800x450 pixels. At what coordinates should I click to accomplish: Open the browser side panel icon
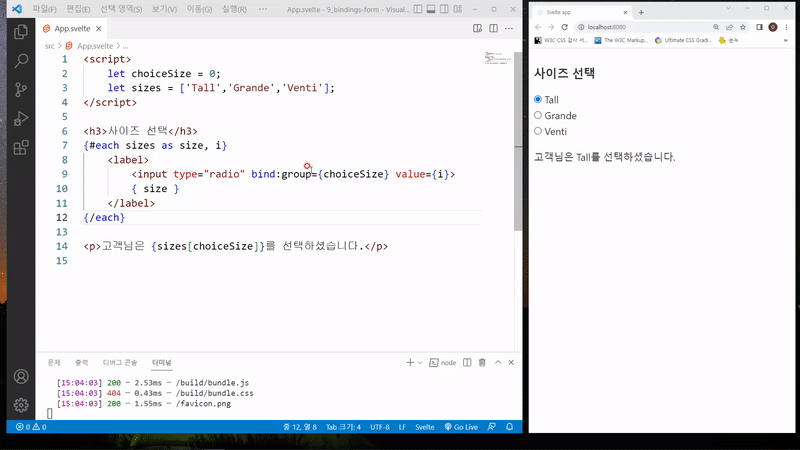(x=759, y=27)
